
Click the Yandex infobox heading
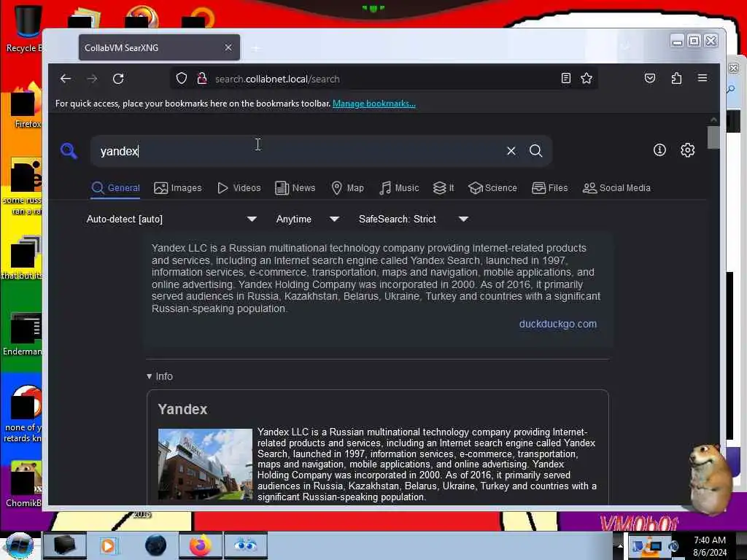pyautogui.click(x=182, y=409)
